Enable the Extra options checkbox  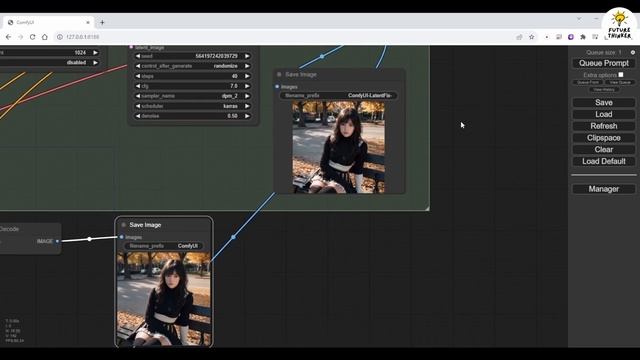(x=621, y=75)
